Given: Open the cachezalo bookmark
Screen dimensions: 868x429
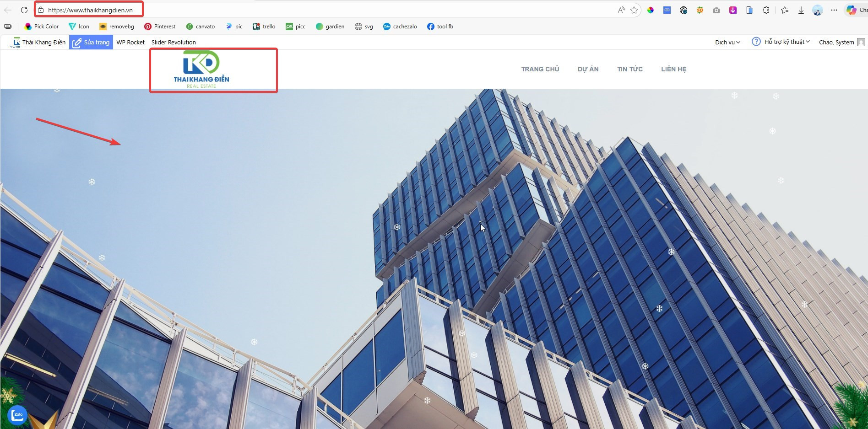Looking at the screenshot, I should pyautogui.click(x=400, y=27).
